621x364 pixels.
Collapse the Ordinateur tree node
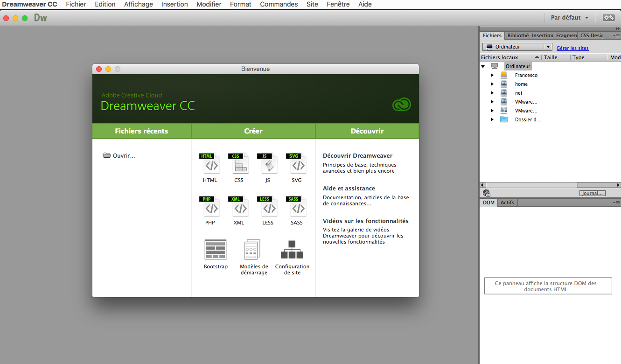point(483,66)
